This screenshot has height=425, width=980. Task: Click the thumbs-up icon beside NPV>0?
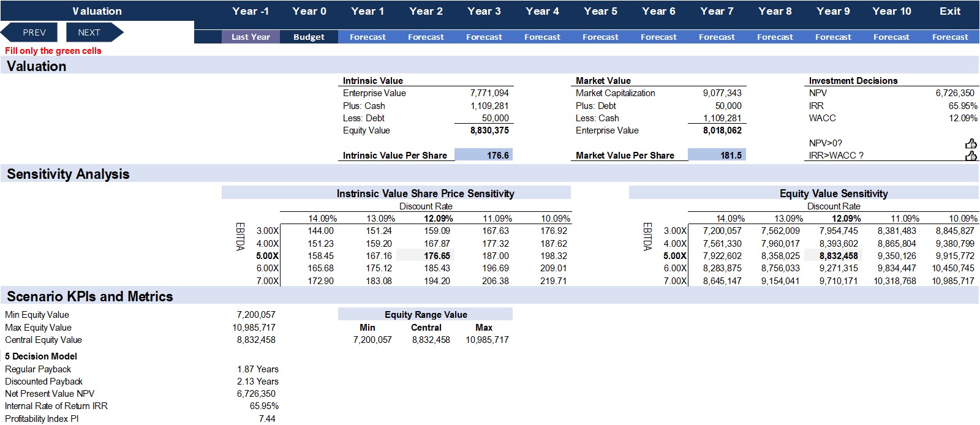(971, 143)
